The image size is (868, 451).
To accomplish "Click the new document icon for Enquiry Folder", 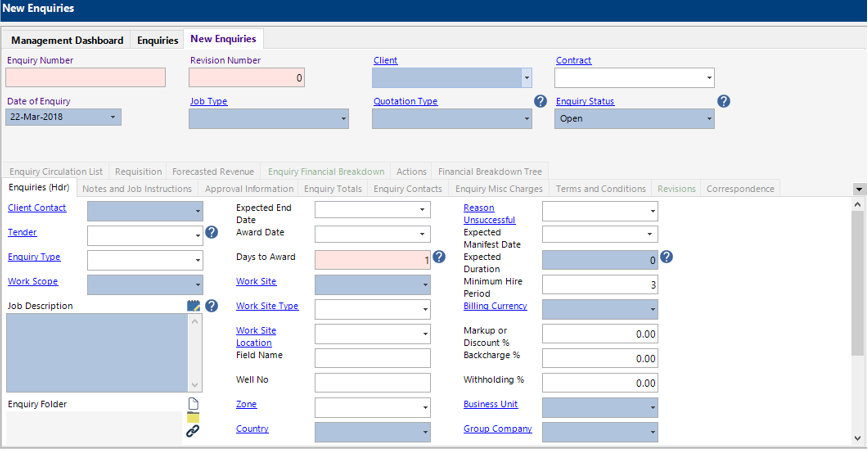I will pyautogui.click(x=194, y=404).
